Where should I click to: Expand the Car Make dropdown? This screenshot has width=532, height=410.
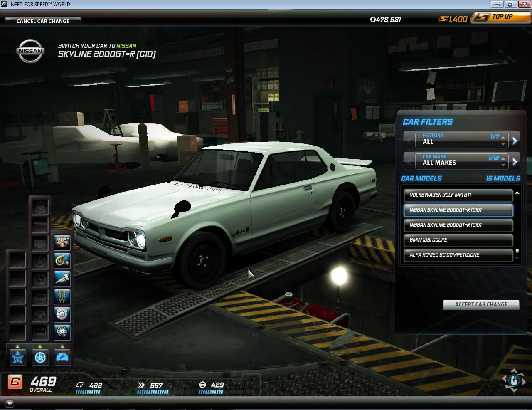click(461, 161)
